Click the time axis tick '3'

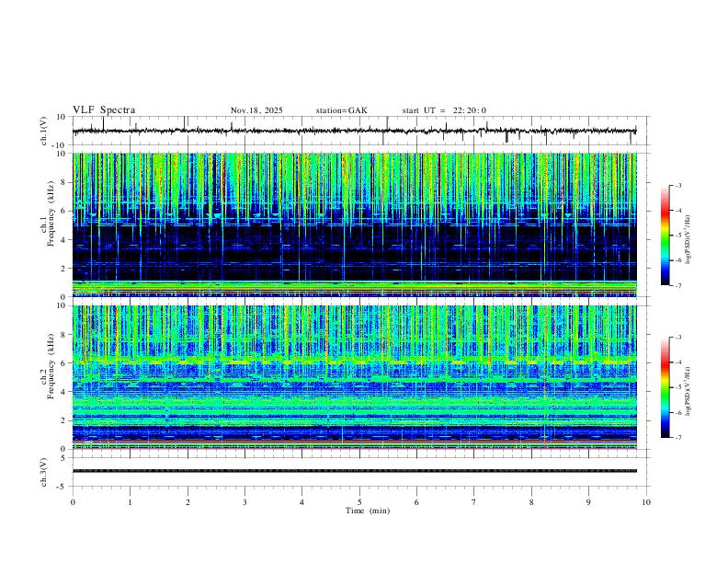tap(245, 502)
